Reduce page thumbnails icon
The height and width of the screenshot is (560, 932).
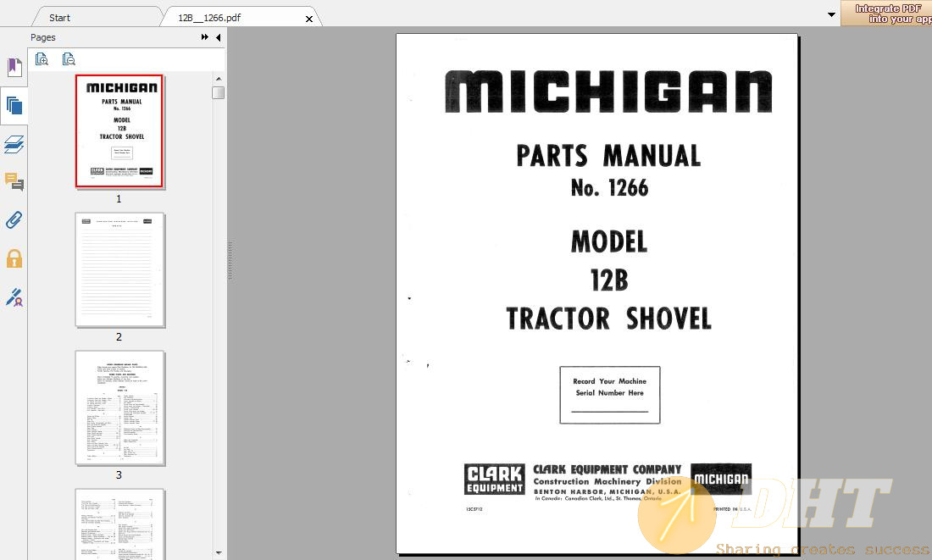point(69,58)
